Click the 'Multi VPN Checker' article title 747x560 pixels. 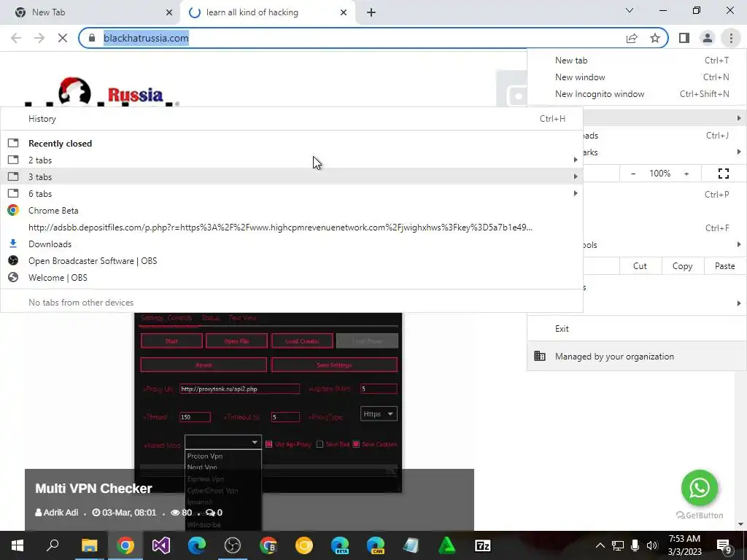[93, 488]
